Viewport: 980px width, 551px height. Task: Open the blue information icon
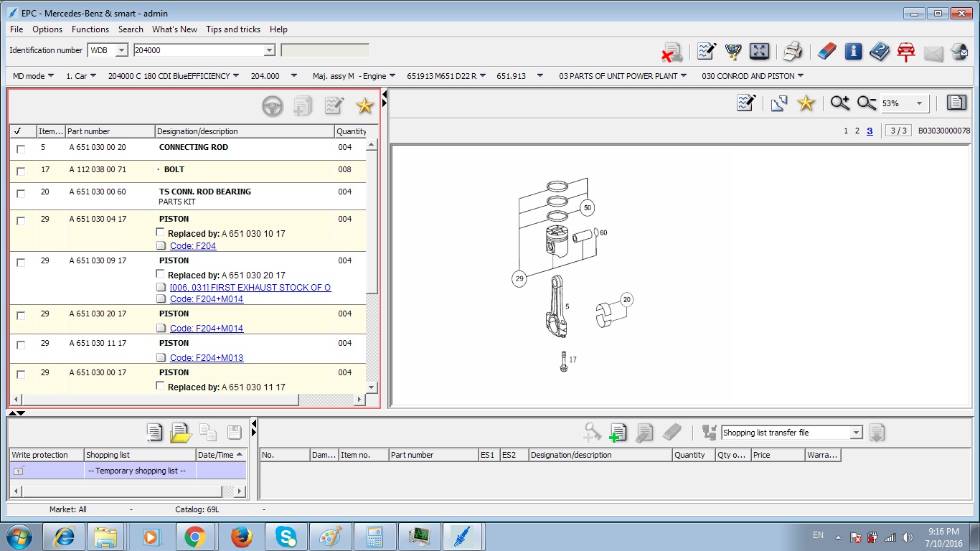pyautogui.click(x=853, y=51)
